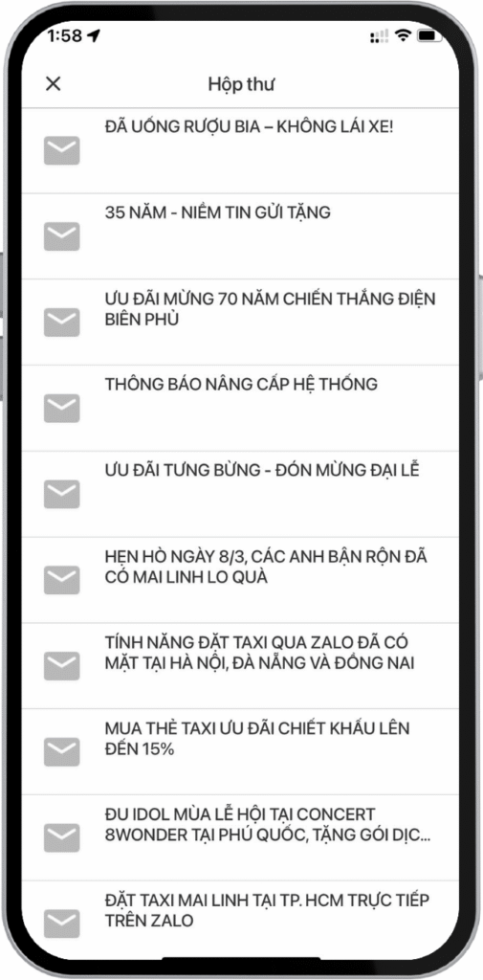The width and height of the screenshot is (483, 980).
Task: Open message MUA THẺ TAXI ƯU ĐÃI CHIẾT KHẤU
Action: pos(240,752)
